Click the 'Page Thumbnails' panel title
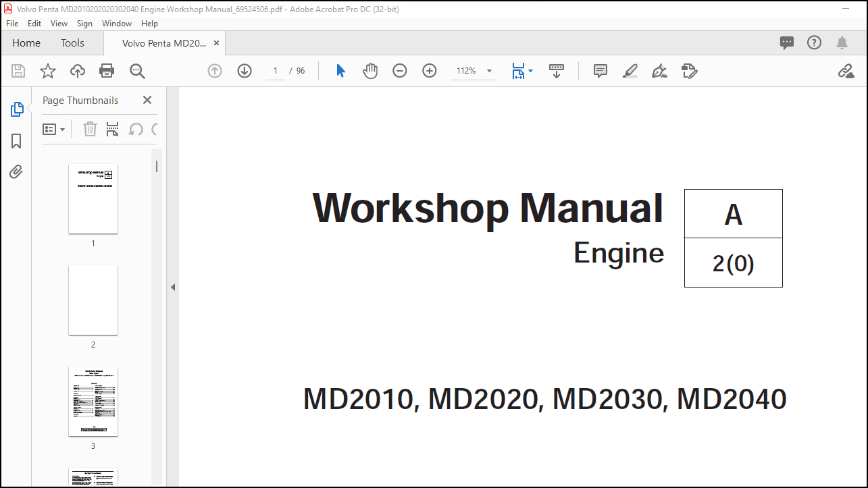The height and width of the screenshot is (488, 868). [x=80, y=100]
